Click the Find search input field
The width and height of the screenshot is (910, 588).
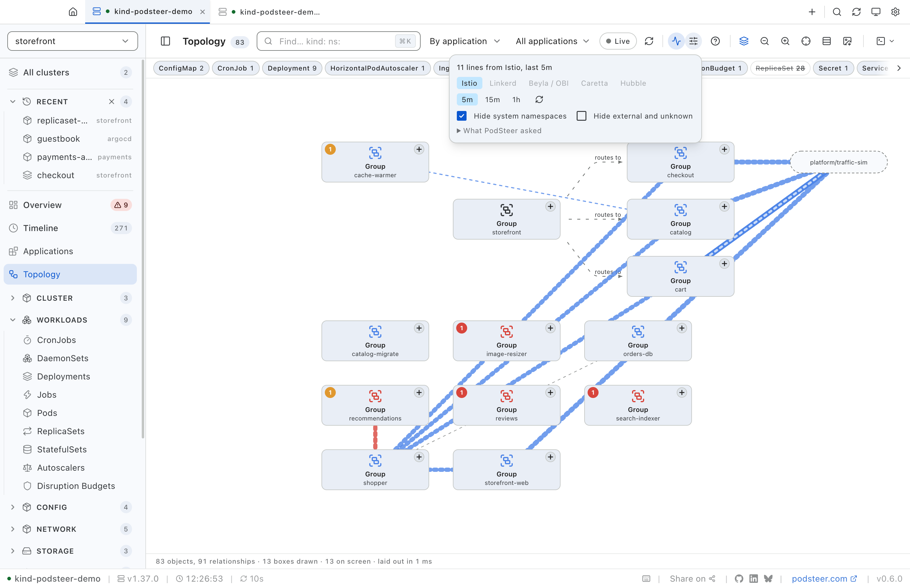click(338, 41)
